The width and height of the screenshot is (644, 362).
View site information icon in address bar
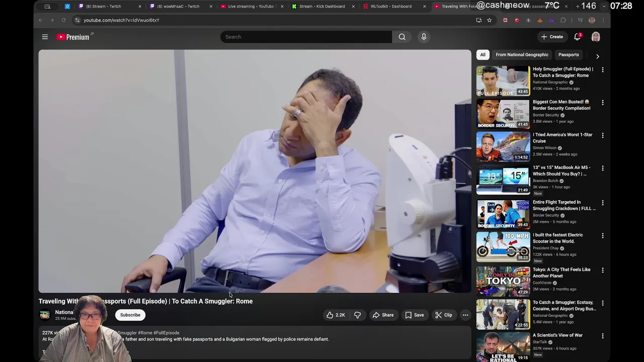click(77, 20)
